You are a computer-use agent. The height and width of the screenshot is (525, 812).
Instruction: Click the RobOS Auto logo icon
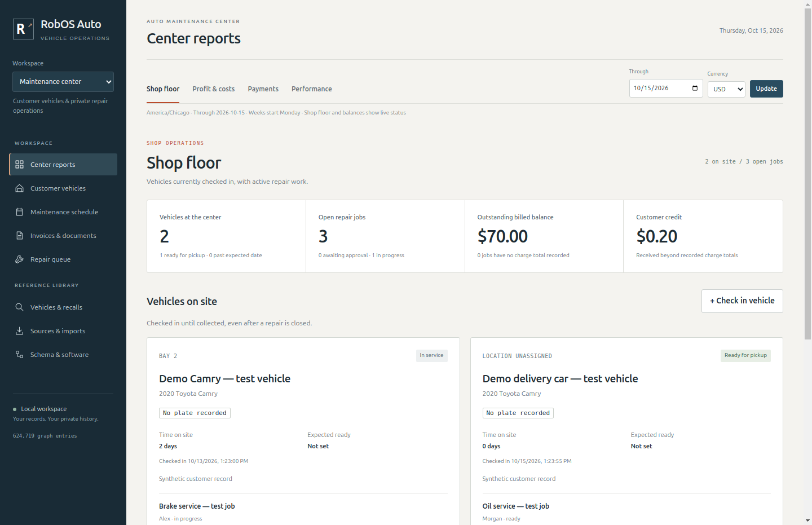pyautogui.click(x=23, y=29)
